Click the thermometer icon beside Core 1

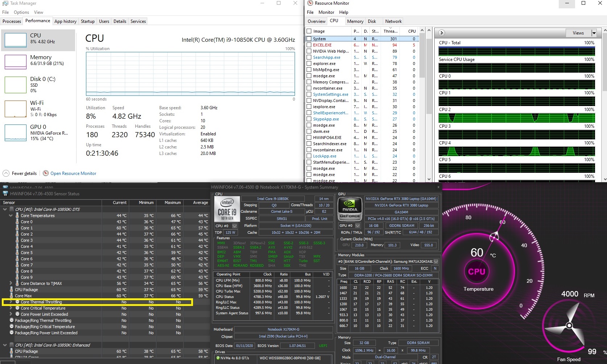tap(17, 228)
